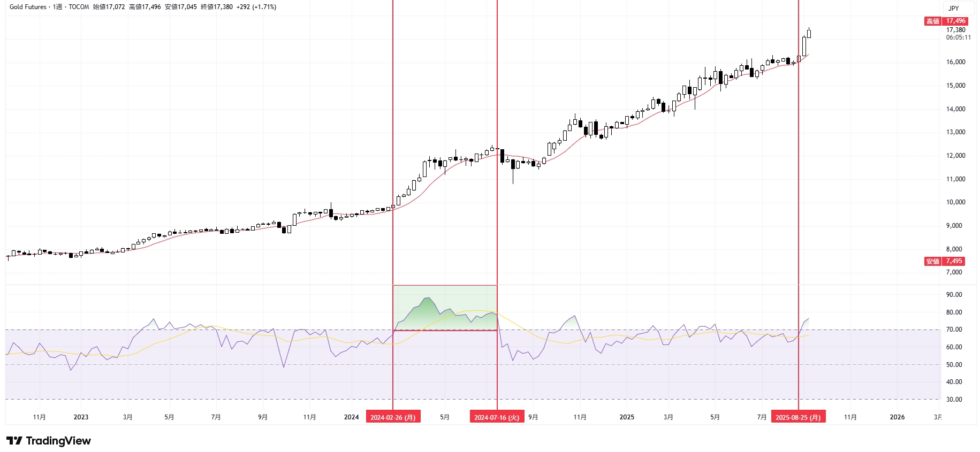980x452 pixels.
Task: Click the 2023 label on the time axis
Action: [x=81, y=417]
